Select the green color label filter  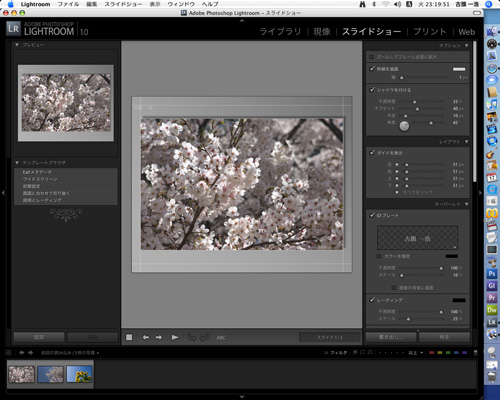448,353
